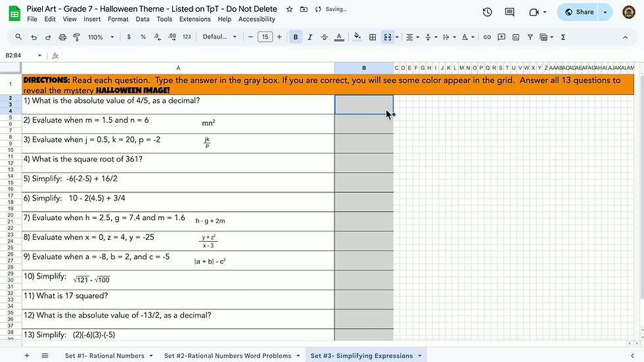The width and height of the screenshot is (644, 362).
Task: Expand the Share options arrow
Action: [605, 12]
